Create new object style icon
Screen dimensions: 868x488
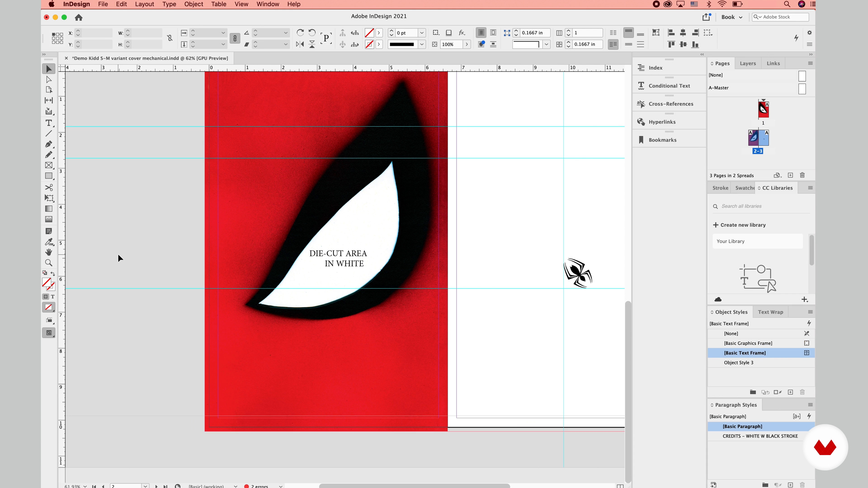(790, 392)
